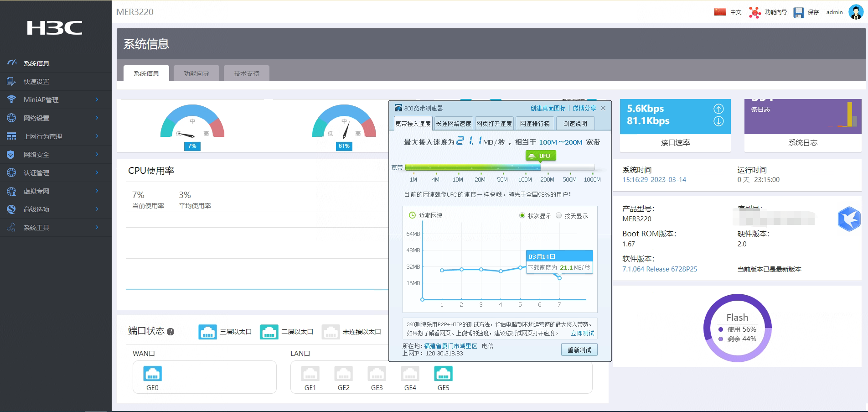Click the 快速设置 sidebar icon
The image size is (868, 412).
pyautogui.click(x=11, y=81)
